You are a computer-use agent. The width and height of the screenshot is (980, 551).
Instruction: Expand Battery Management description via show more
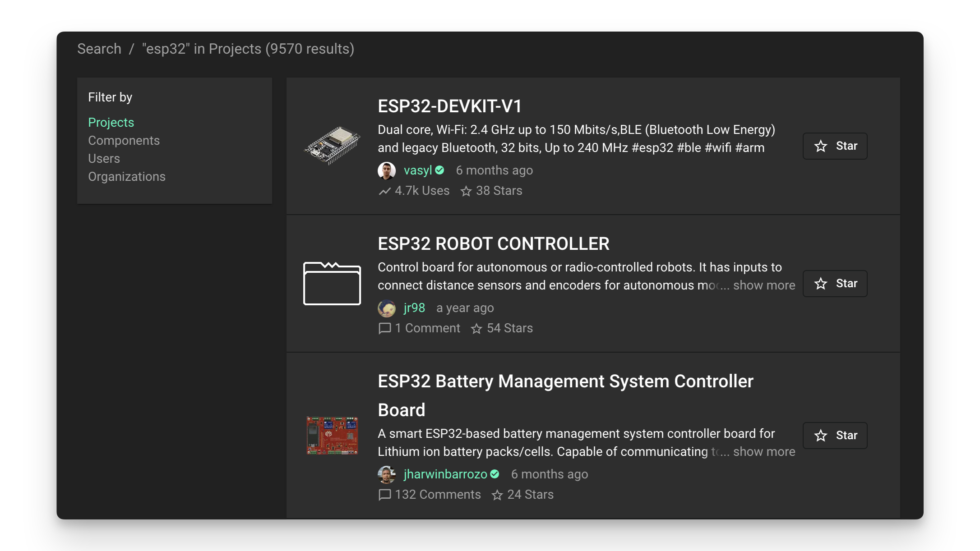tap(764, 452)
